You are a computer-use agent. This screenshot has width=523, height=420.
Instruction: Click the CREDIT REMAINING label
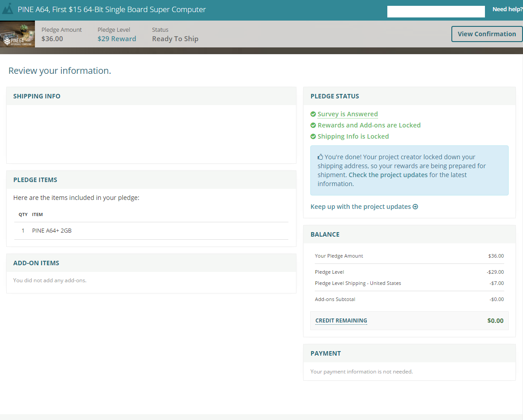[341, 321]
